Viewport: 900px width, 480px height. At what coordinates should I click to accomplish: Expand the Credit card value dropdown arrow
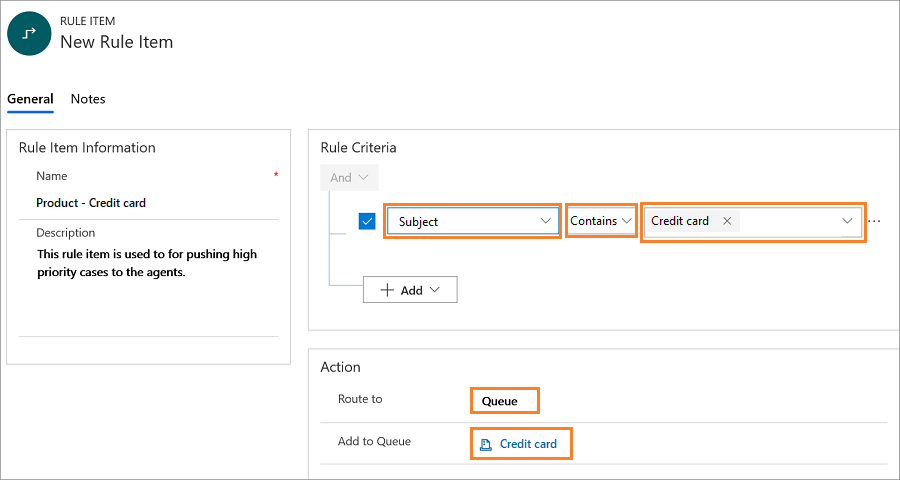pyautogui.click(x=847, y=221)
